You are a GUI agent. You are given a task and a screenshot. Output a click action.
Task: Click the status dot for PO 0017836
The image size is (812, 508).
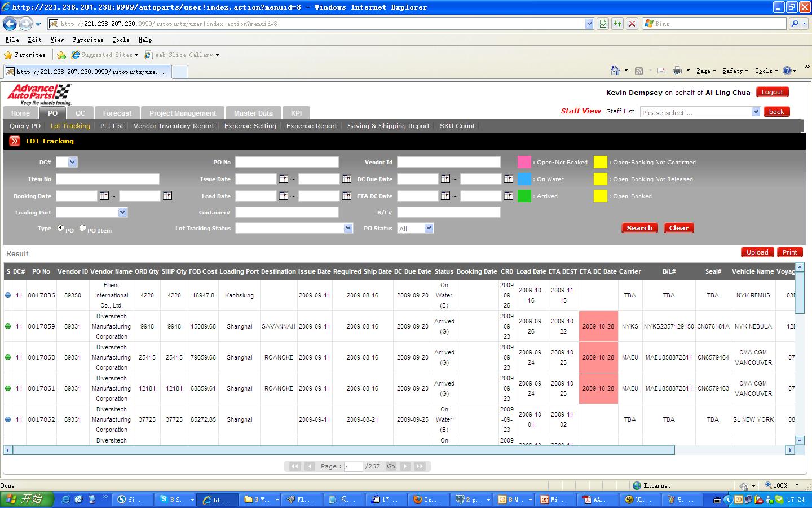pyautogui.click(x=8, y=295)
